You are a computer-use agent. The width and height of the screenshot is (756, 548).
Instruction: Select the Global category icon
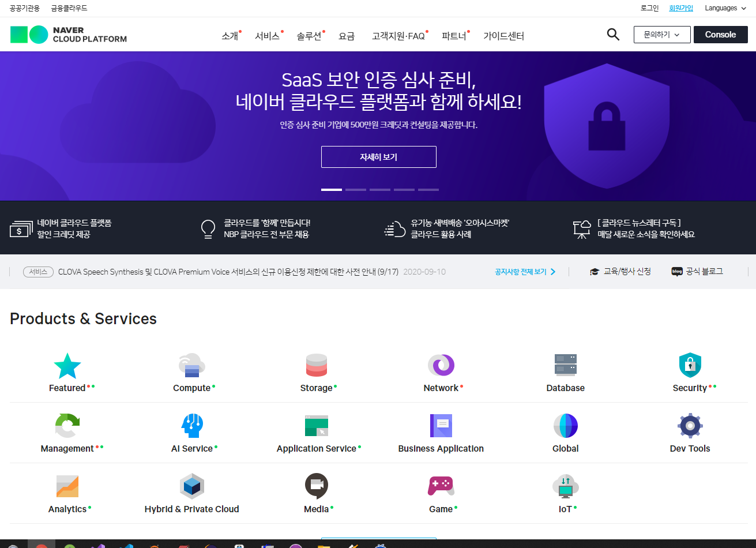[x=566, y=426]
